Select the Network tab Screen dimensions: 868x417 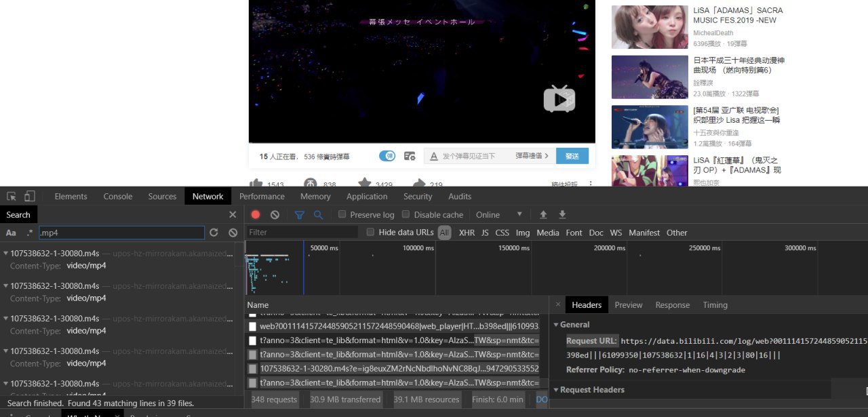point(208,197)
